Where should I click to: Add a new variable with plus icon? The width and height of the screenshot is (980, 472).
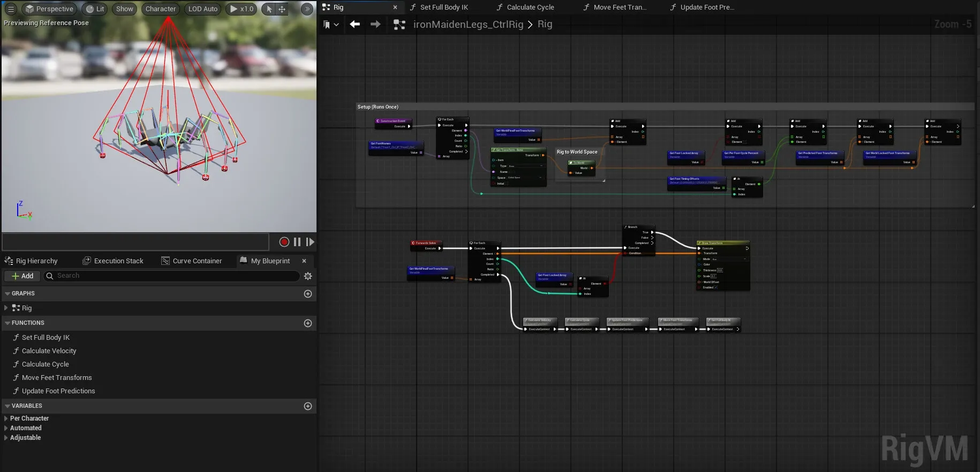coord(308,406)
